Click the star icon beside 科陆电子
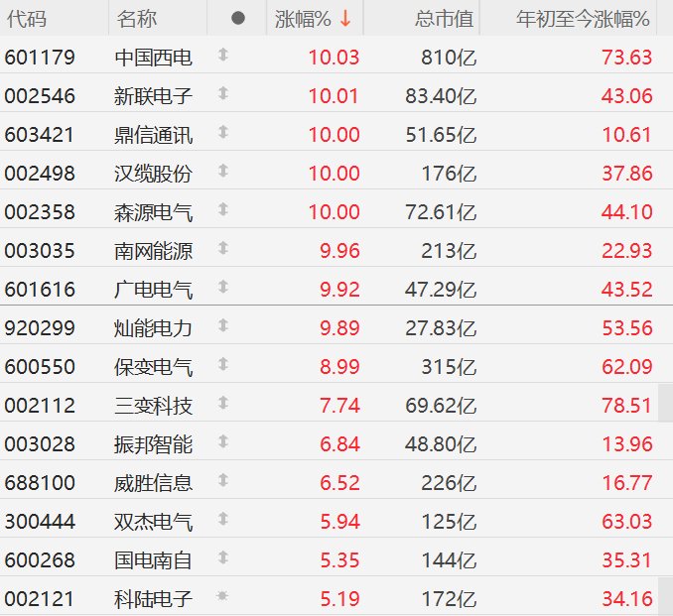 pyautogui.click(x=222, y=596)
